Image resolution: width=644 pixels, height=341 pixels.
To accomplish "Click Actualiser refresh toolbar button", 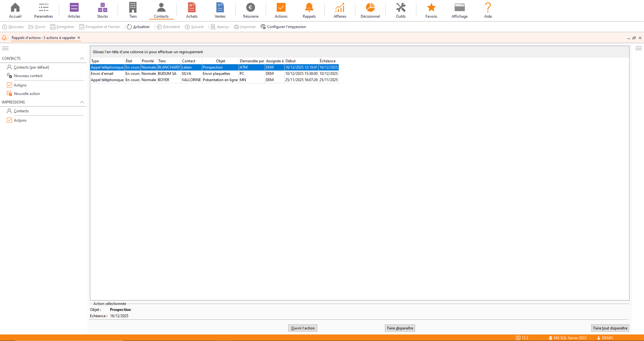I will coord(138,27).
